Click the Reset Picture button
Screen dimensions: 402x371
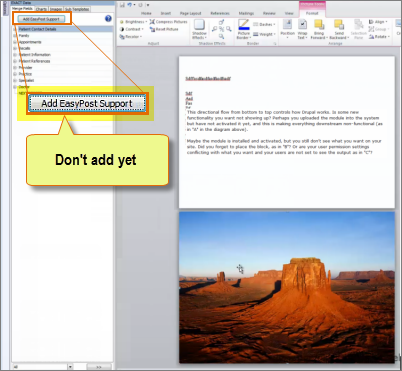[164, 29]
